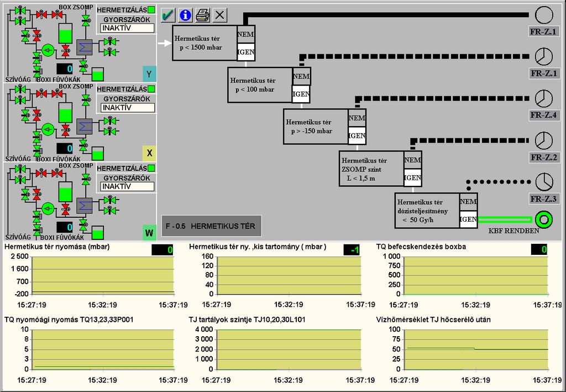Image resolution: width=566 pixels, height=392 pixels.
Task: Click the black digital readout in panel X
Action: [65, 148]
